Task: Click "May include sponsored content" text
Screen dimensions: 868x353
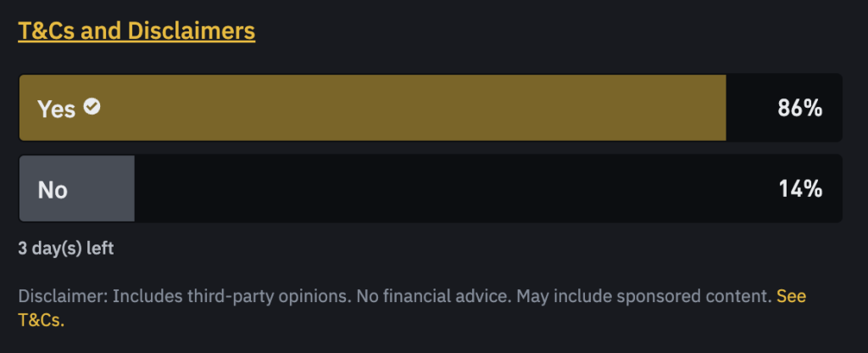Action: tap(644, 296)
